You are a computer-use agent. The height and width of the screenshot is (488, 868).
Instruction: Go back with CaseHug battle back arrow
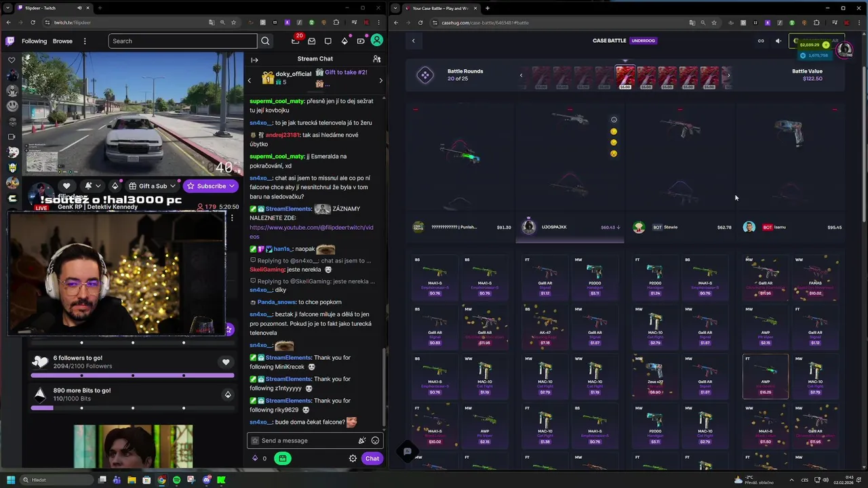(x=413, y=41)
